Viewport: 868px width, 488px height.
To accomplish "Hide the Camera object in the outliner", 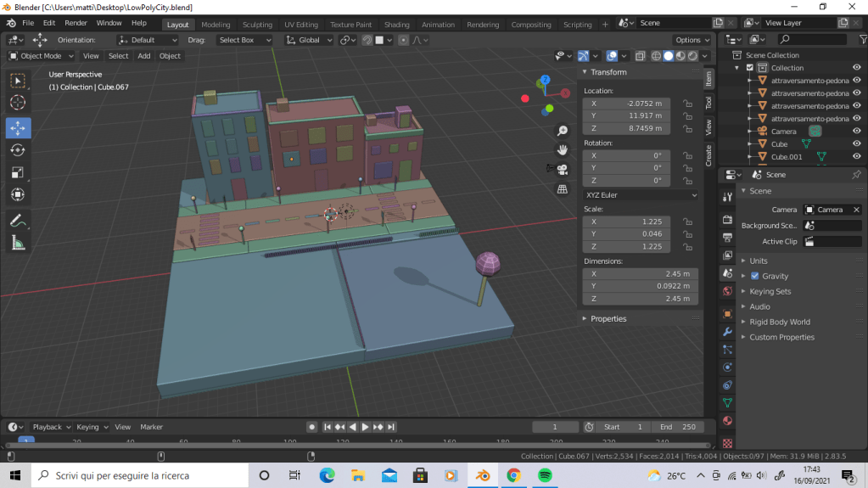I will 856,132.
